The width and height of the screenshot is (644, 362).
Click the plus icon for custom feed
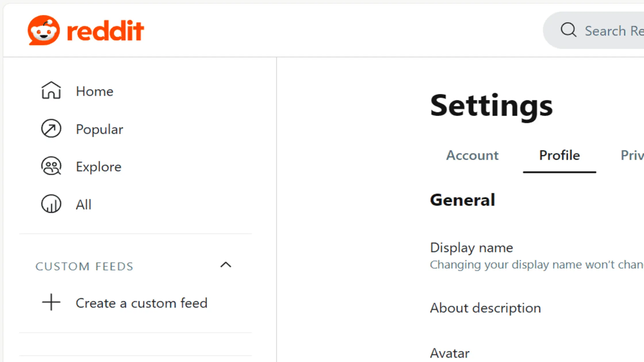pos(51,303)
